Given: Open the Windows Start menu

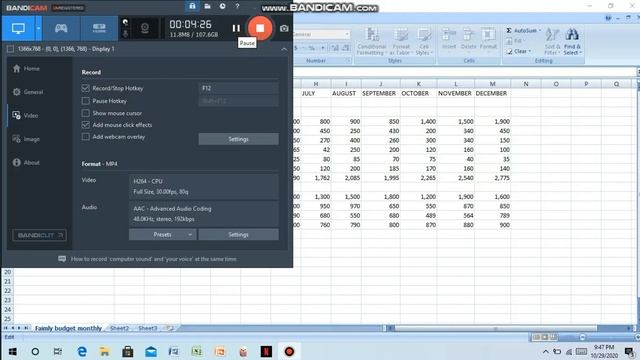Looking at the screenshot, I should (12, 351).
